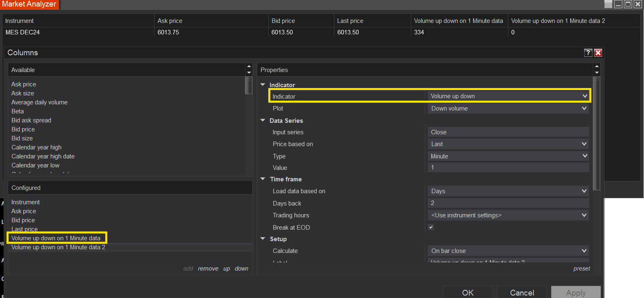Screen dimensions: 644x298
Task: Click the Available list vertical scrollbar thumb
Action: (249, 85)
